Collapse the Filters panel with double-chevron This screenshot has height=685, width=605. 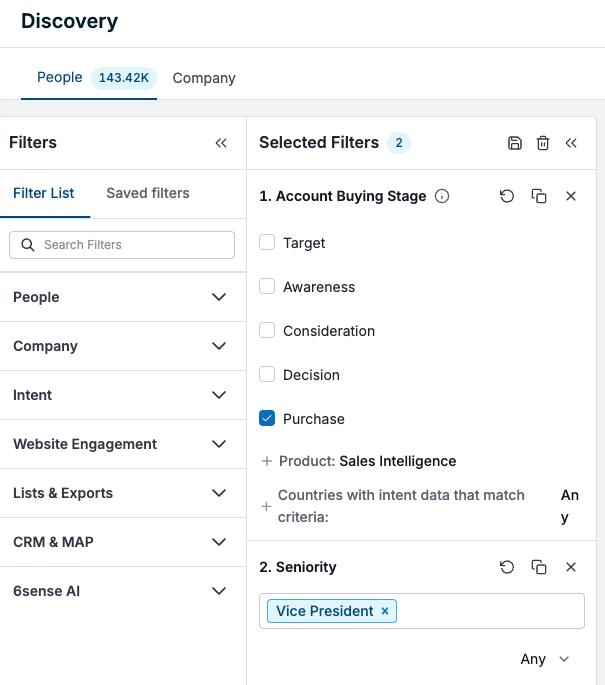(221, 143)
